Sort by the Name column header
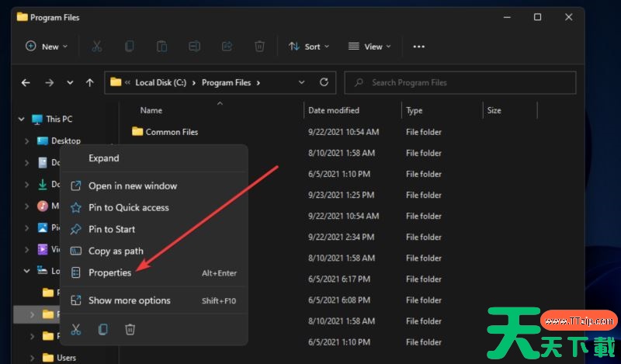The width and height of the screenshot is (621, 364). pyautogui.click(x=151, y=110)
